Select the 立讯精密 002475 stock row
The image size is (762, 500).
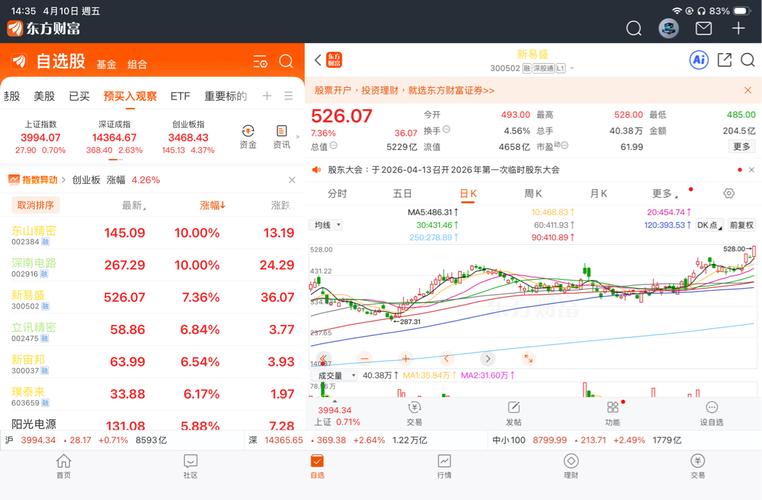[153, 330]
